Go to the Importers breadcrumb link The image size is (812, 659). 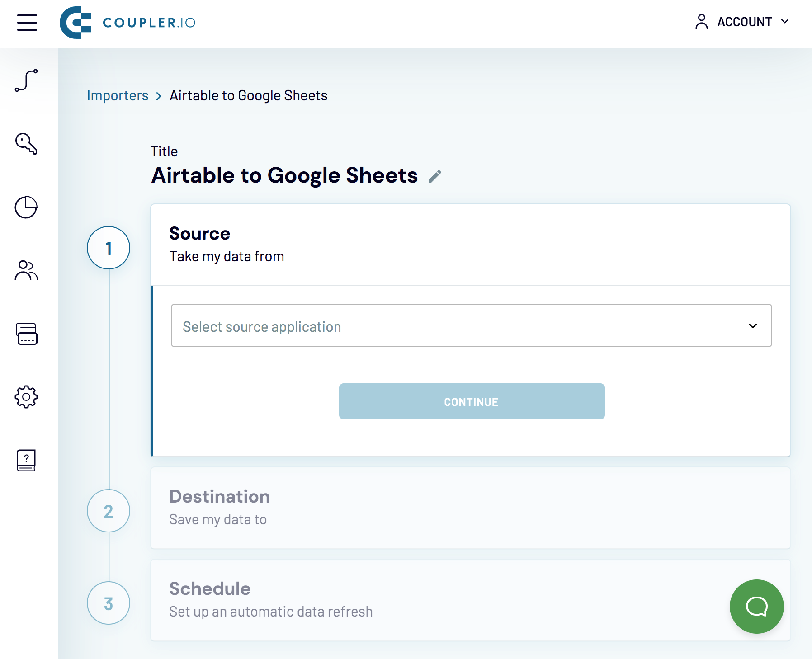(118, 95)
